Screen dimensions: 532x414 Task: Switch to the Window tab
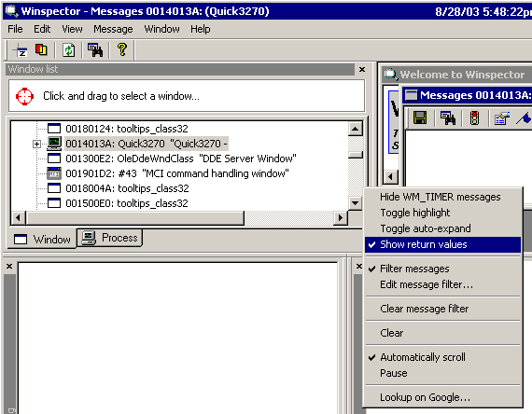(x=42, y=240)
